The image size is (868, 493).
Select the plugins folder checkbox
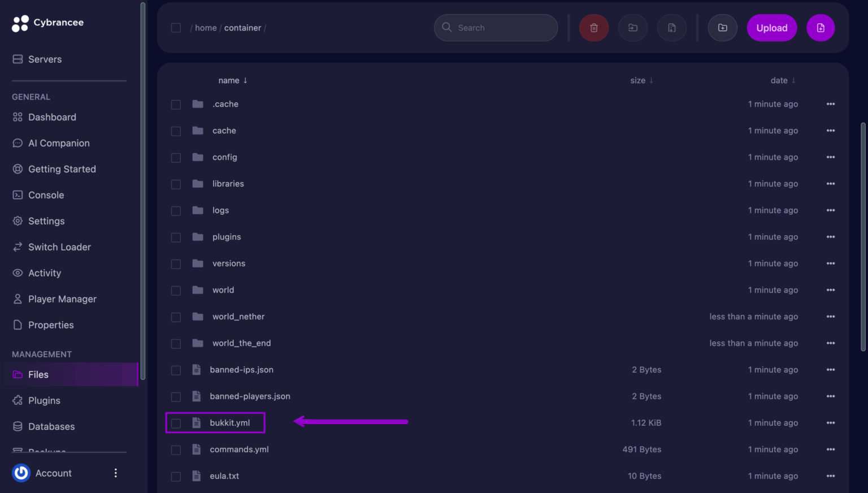(x=176, y=237)
